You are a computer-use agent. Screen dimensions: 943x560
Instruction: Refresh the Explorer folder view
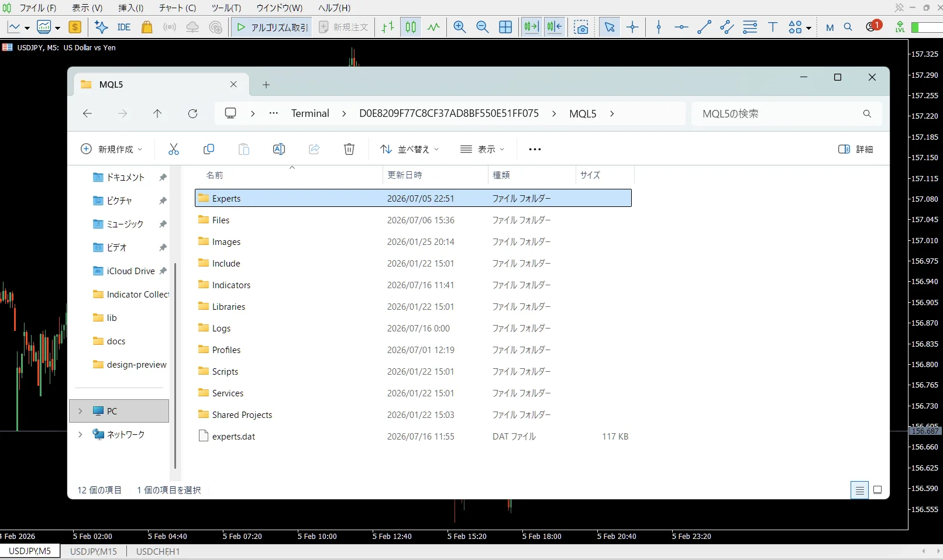click(192, 113)
